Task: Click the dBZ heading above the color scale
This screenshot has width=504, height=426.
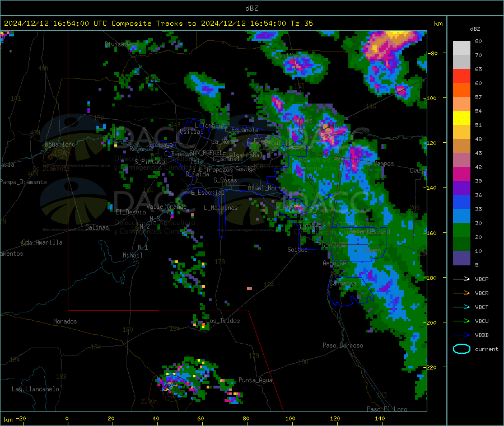Action: click(475, 29)
